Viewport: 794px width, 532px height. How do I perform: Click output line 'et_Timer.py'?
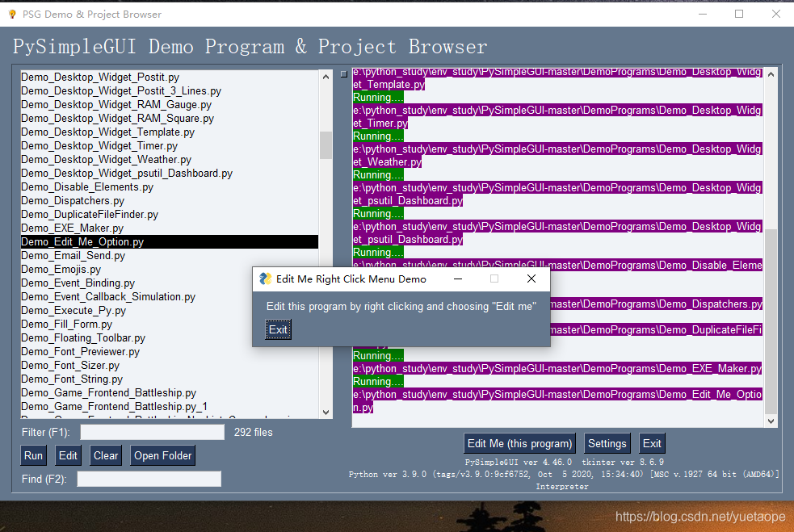(380, 123)
